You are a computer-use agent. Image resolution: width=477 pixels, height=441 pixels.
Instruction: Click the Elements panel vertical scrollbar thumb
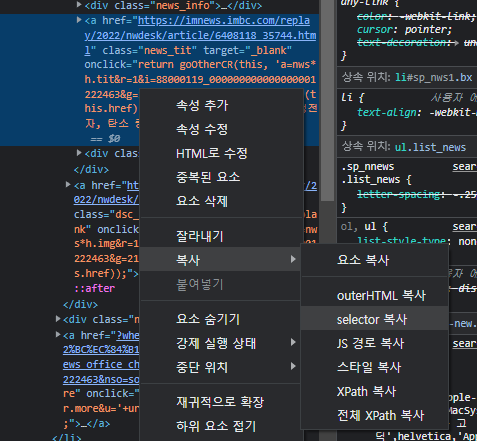328,100
